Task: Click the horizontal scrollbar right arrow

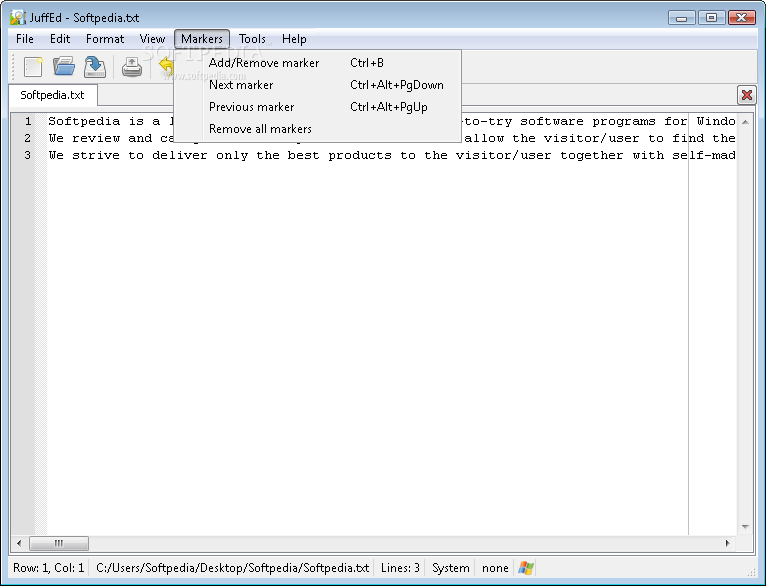Action: point(727,544)
